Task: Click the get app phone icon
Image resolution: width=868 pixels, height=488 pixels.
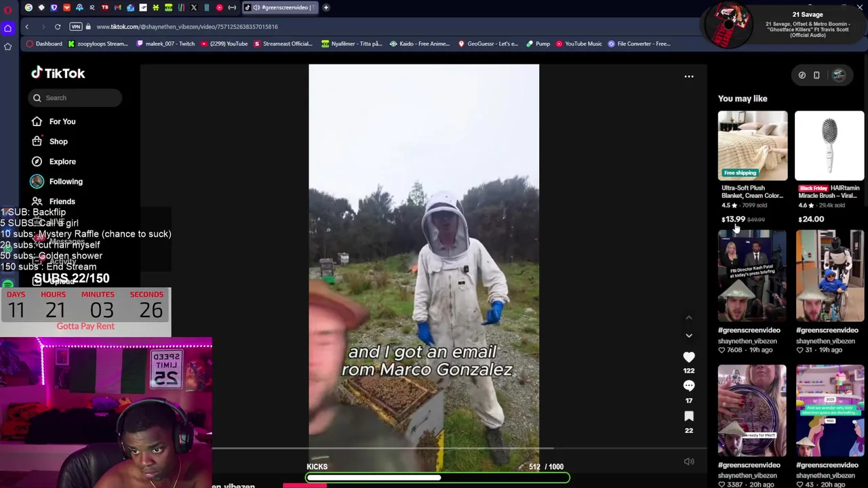Action: [816, 75]
